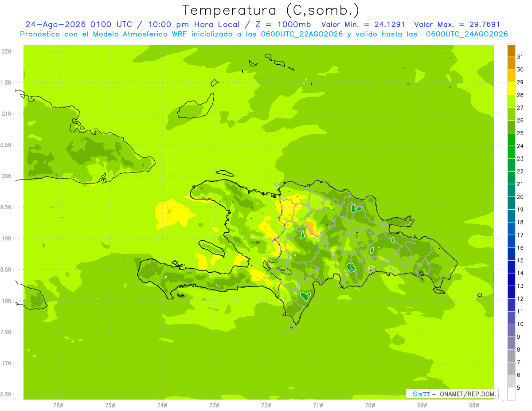Click the "1.5N" latitude axis label

(6, 82)
